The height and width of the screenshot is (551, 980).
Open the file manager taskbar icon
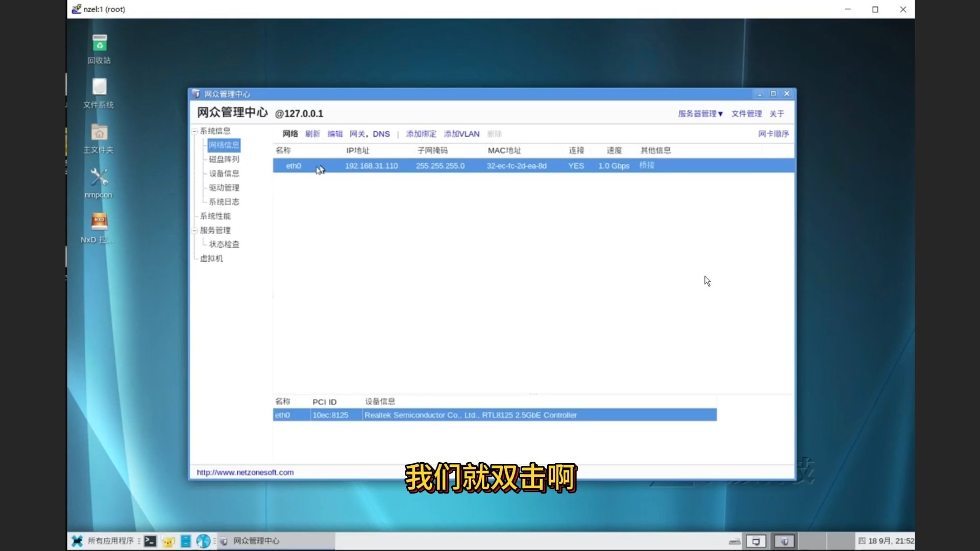pos(186,541)
